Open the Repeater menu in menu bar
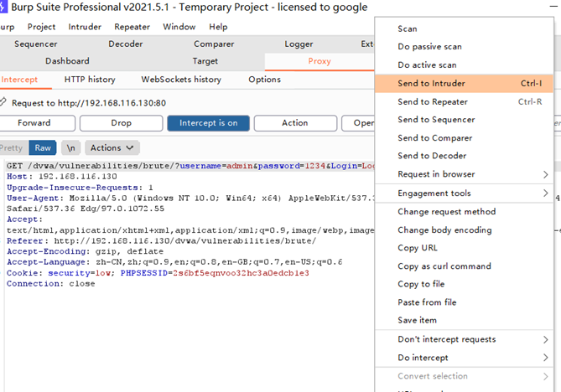 click(132, 27)
